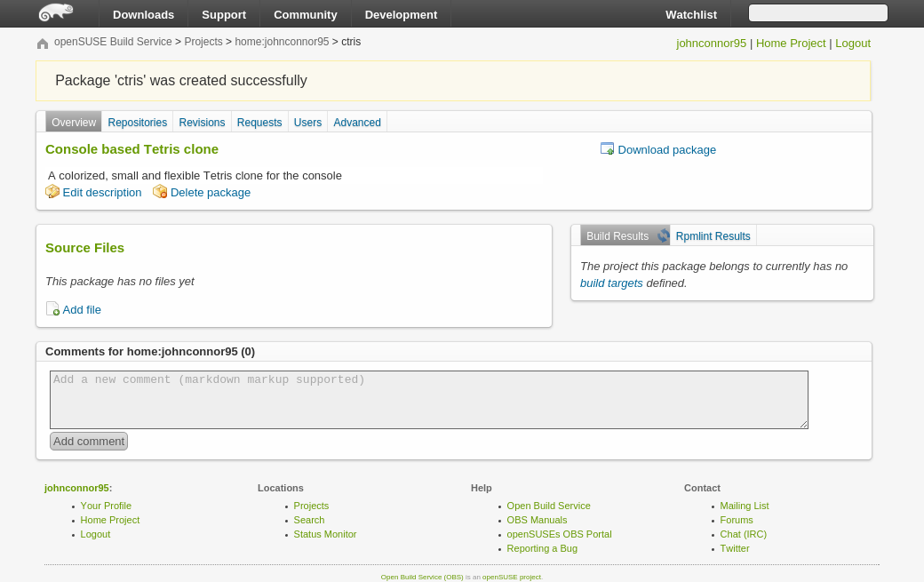The width and height of the screenshot is (924, 582).
Task: Click the 'ctris' breadcrumb text
Action: click(x=351, y=42)
